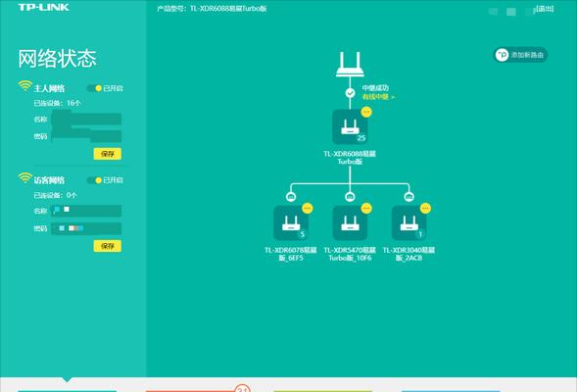Click the Wi-Fi icon beside 访客网络

coord(25,177)
